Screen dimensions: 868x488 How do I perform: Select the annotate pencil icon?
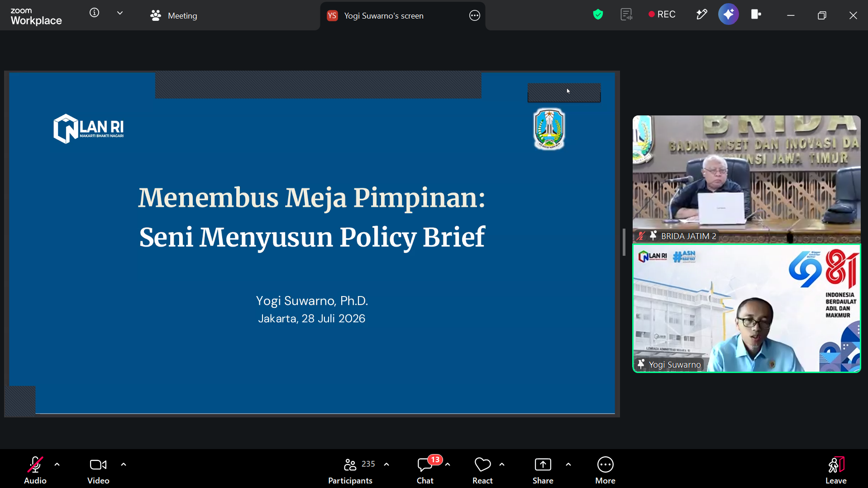[701, 14]
